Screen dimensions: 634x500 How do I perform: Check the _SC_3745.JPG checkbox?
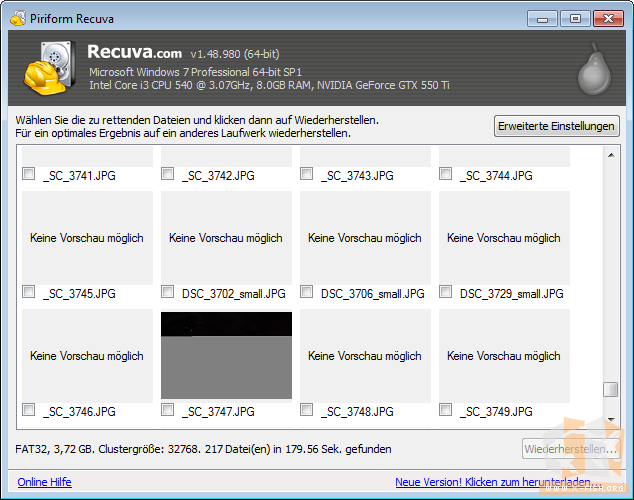(28, 292)
